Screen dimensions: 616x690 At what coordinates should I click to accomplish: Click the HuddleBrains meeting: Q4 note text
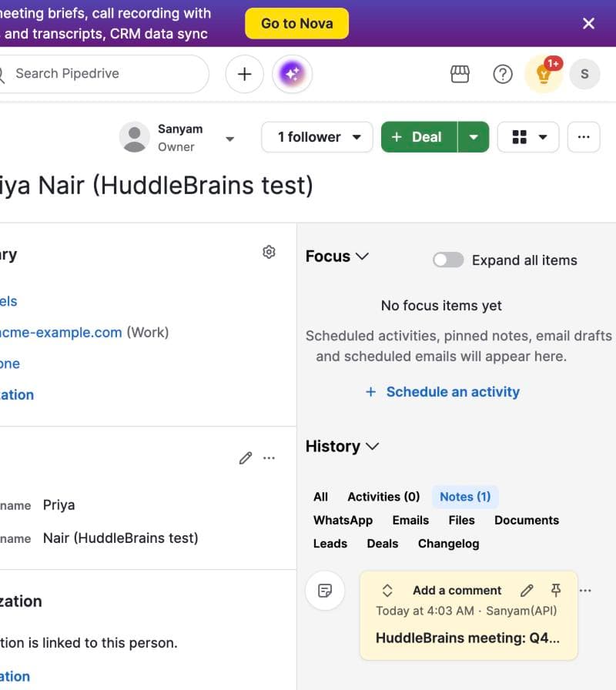[467, 638]
